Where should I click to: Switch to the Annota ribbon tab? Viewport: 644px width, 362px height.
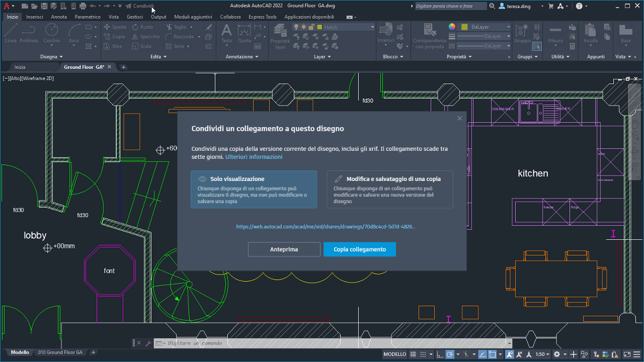[x=59, y=17]
